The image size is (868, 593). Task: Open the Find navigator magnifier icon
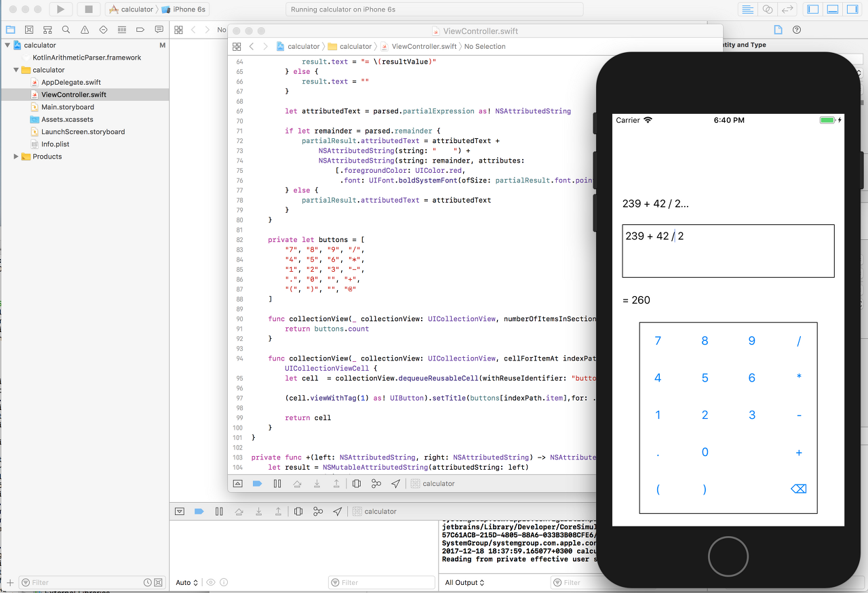coord(66,30)
